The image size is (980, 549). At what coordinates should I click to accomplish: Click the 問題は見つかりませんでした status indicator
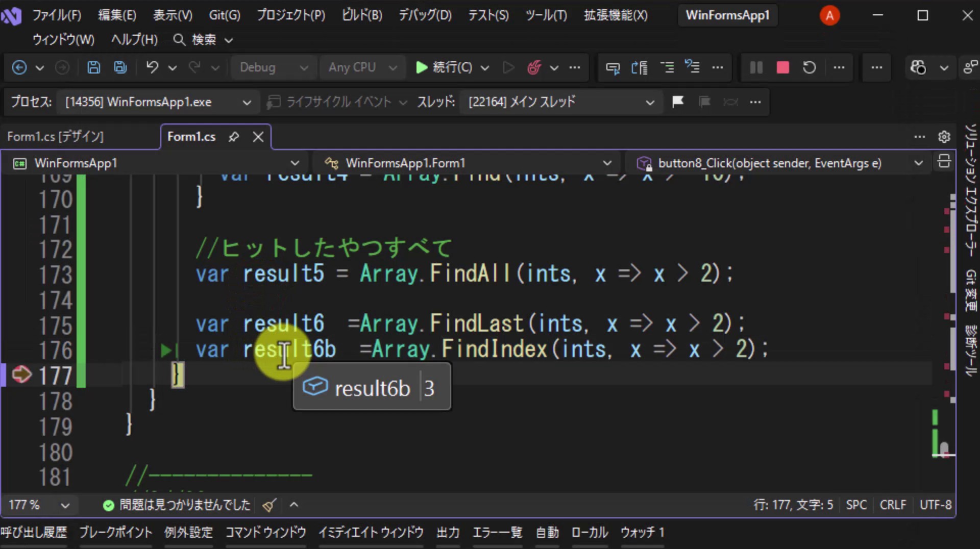coord(177,505)
